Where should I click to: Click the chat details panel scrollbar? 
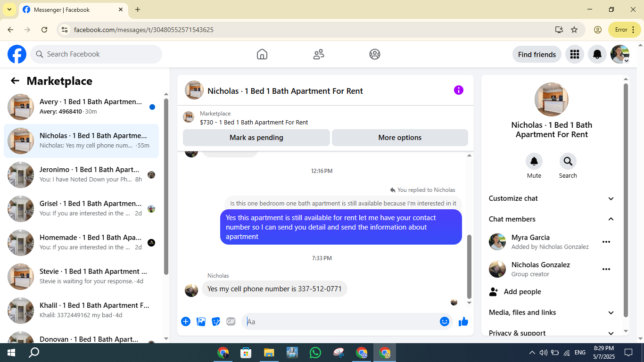tap(626, 200)
